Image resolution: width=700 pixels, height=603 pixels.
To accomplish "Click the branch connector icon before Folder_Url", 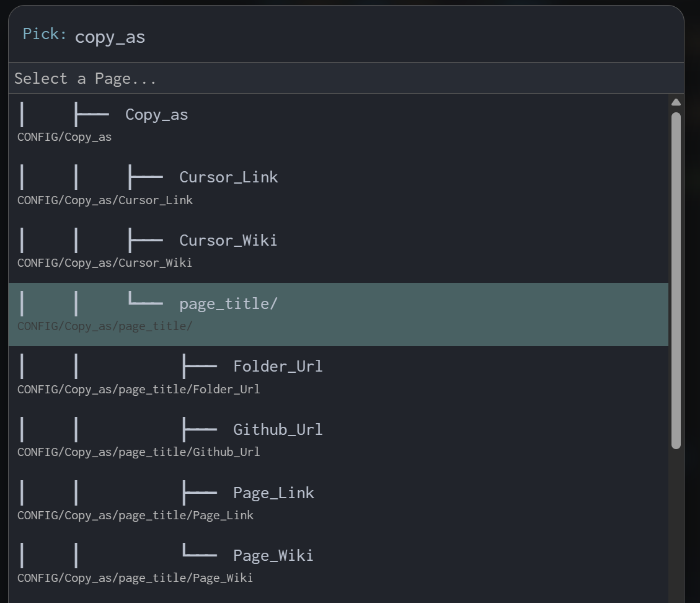I will [200, 367].
